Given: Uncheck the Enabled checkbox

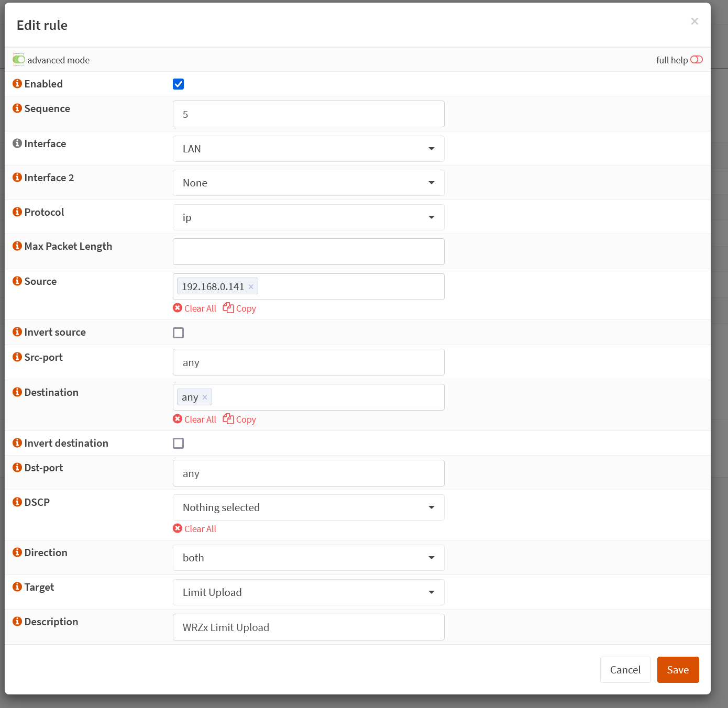Looking at the screenshot, I should point(179,84).
